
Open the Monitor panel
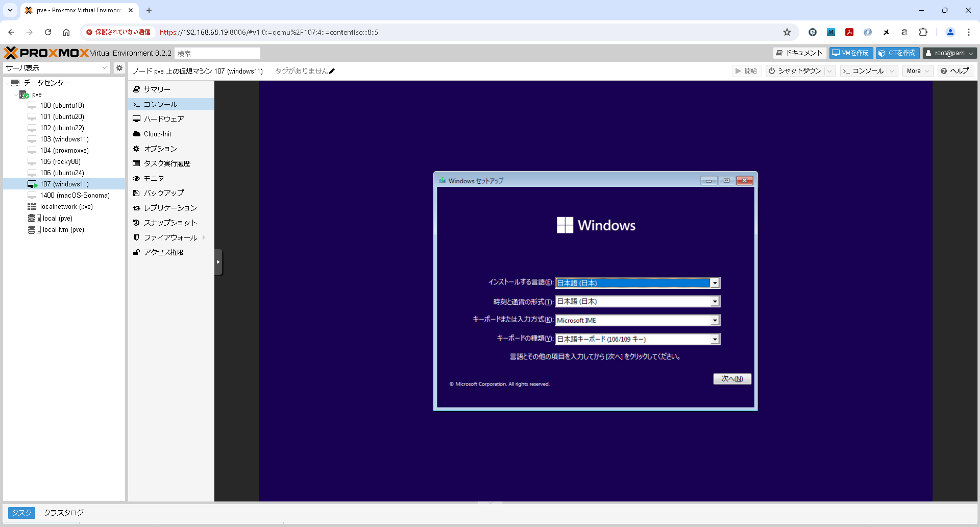[x=171, y=178]
